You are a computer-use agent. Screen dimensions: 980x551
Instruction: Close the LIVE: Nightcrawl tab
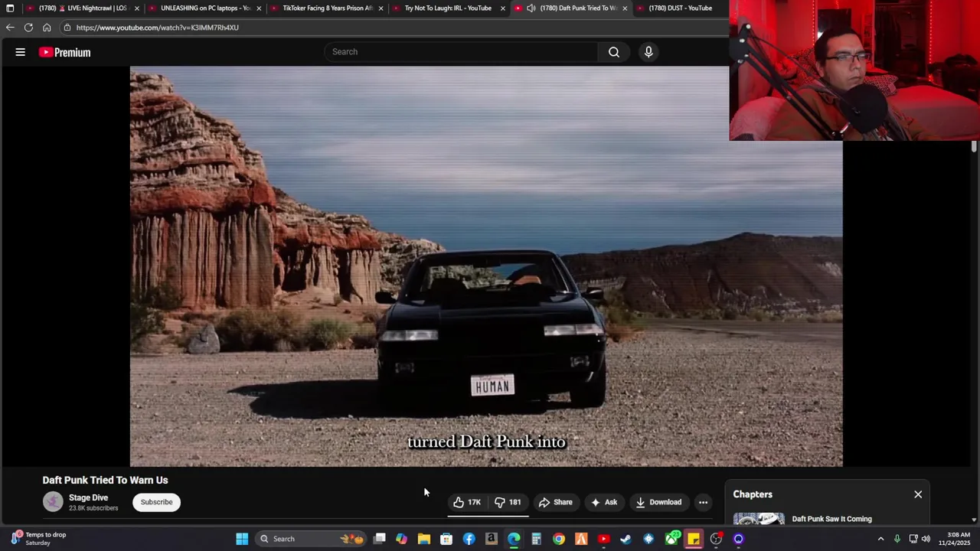coord(137,8)
